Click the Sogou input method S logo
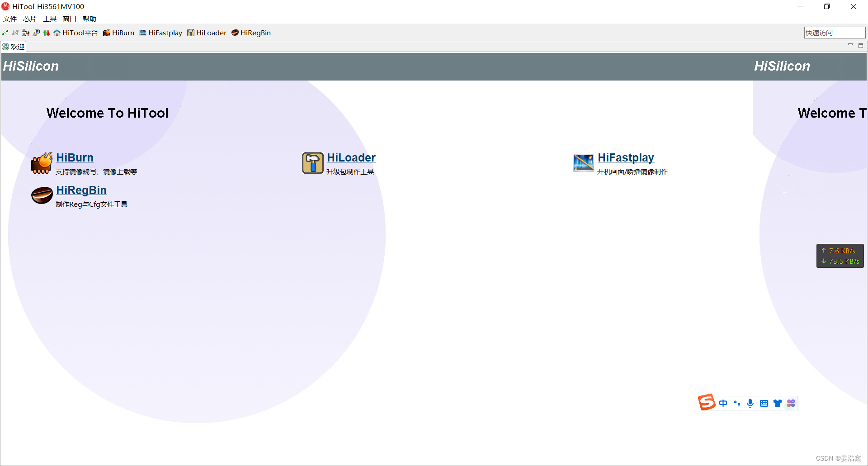The image size is (868, 466). 707,402
